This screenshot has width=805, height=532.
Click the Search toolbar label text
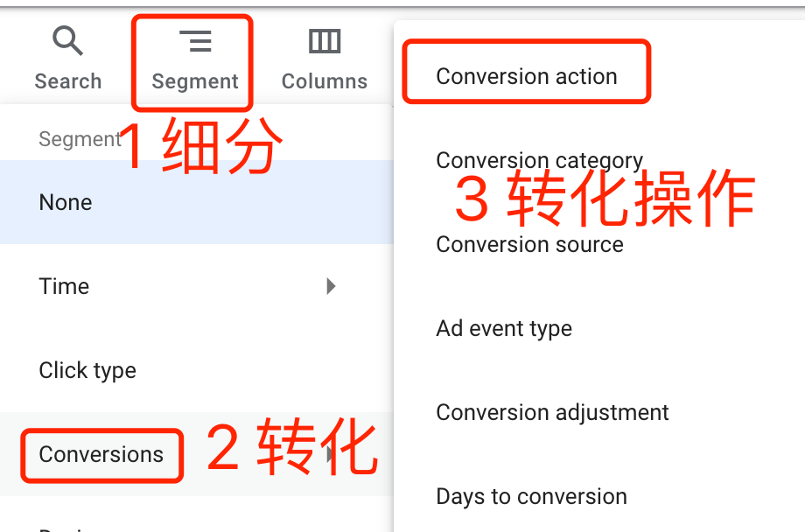coord(67,80)
